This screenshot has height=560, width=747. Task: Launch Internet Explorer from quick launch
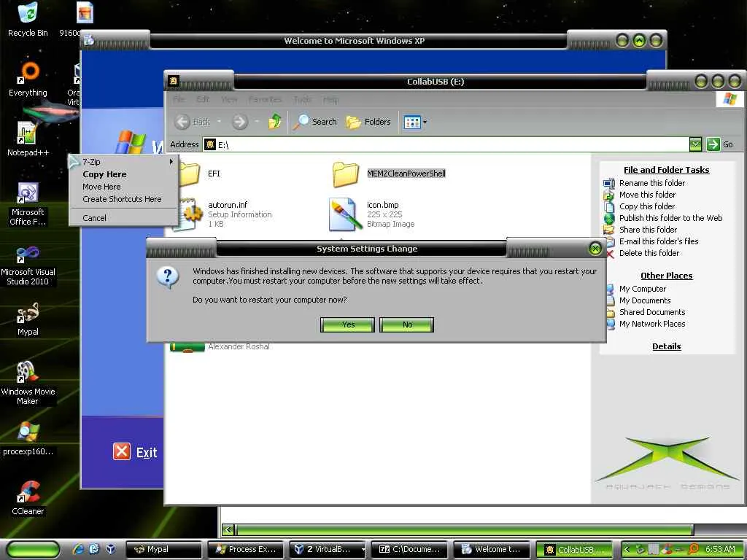click(78, 549)
